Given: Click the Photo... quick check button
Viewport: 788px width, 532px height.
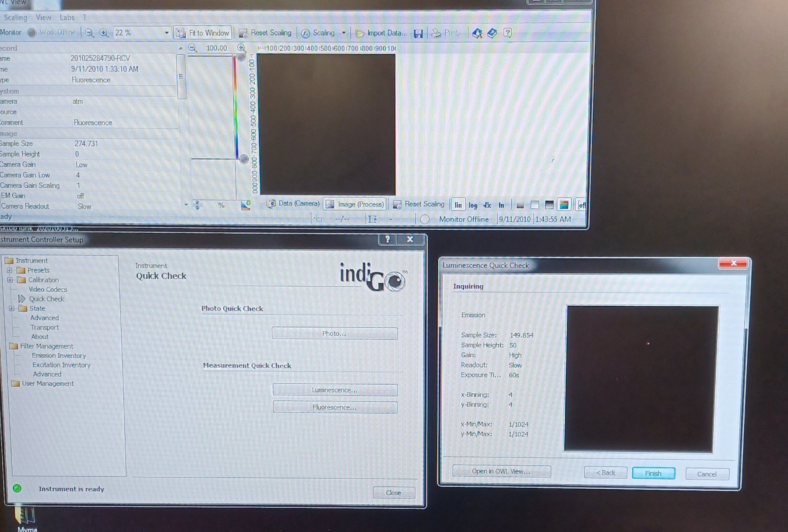Looking at the screenshot, I should coord(334,333).
